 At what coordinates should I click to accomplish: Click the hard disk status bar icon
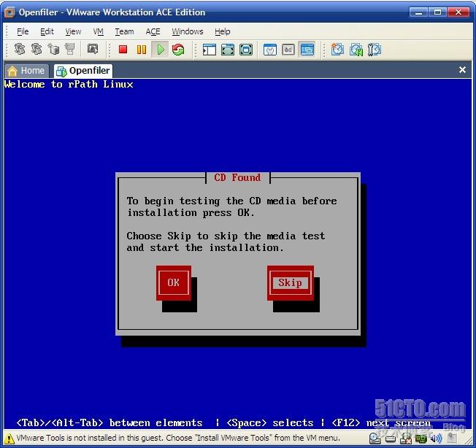391,439
